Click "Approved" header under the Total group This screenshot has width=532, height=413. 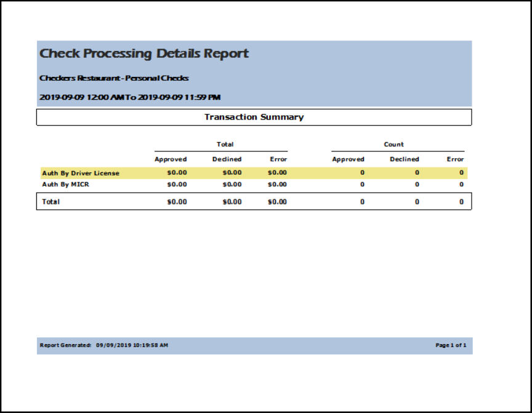[x=171, y=159]
